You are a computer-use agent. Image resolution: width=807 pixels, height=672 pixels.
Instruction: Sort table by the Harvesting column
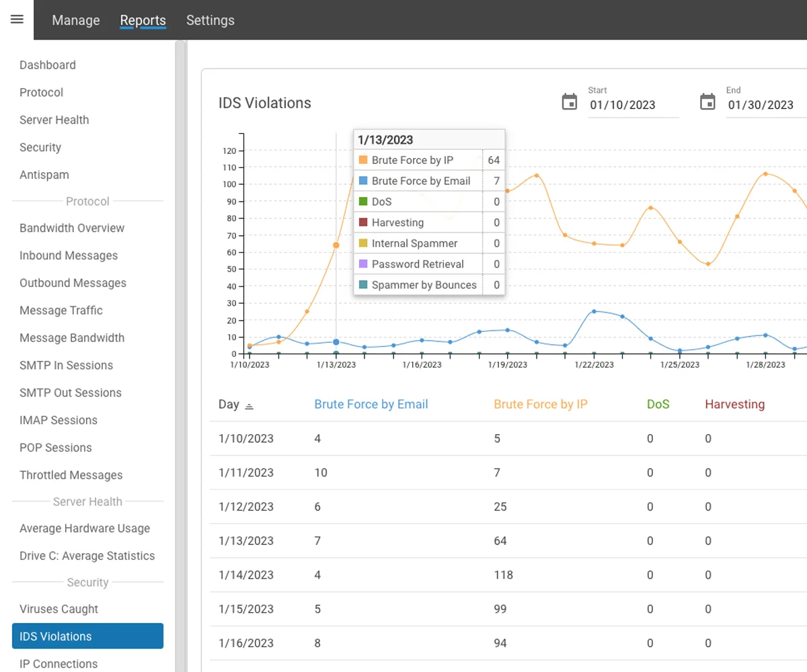pos(734,405)
